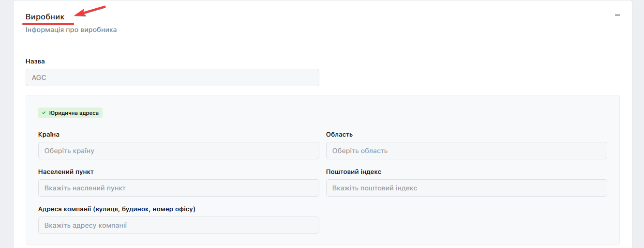Focus the Назва field containing AGC
Image resolution: width=644 pixels, height=248 pixels.
point(172,77)
